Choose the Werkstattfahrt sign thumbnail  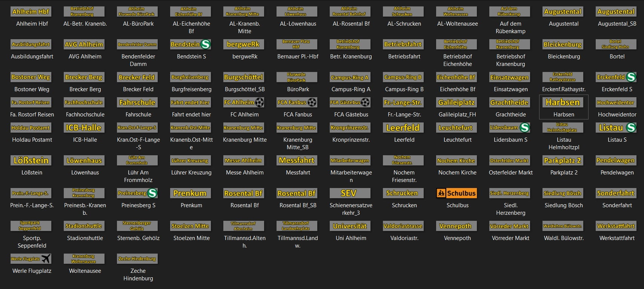(x=616, y=226)
